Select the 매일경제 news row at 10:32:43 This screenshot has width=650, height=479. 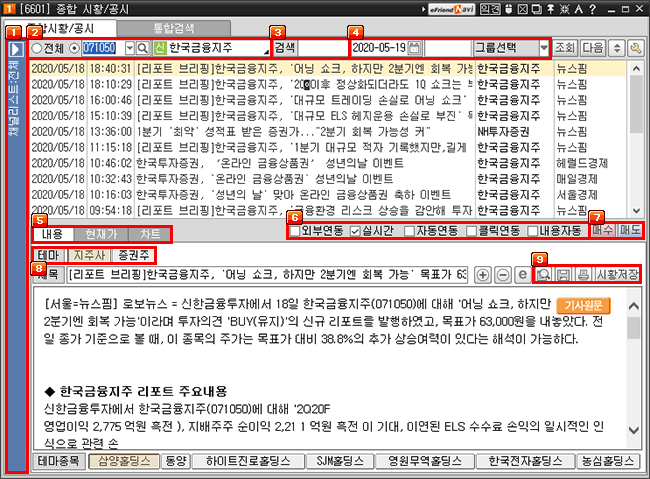[327, 179]
